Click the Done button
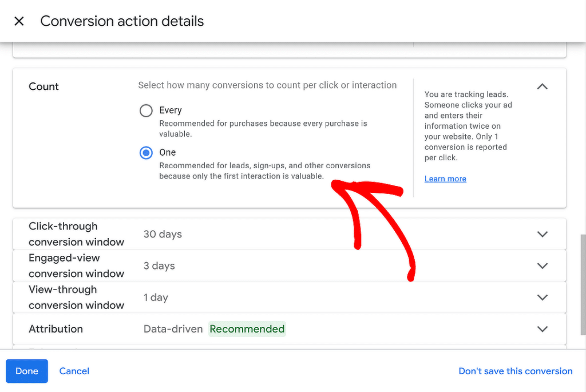 click(x=26, y=371)
